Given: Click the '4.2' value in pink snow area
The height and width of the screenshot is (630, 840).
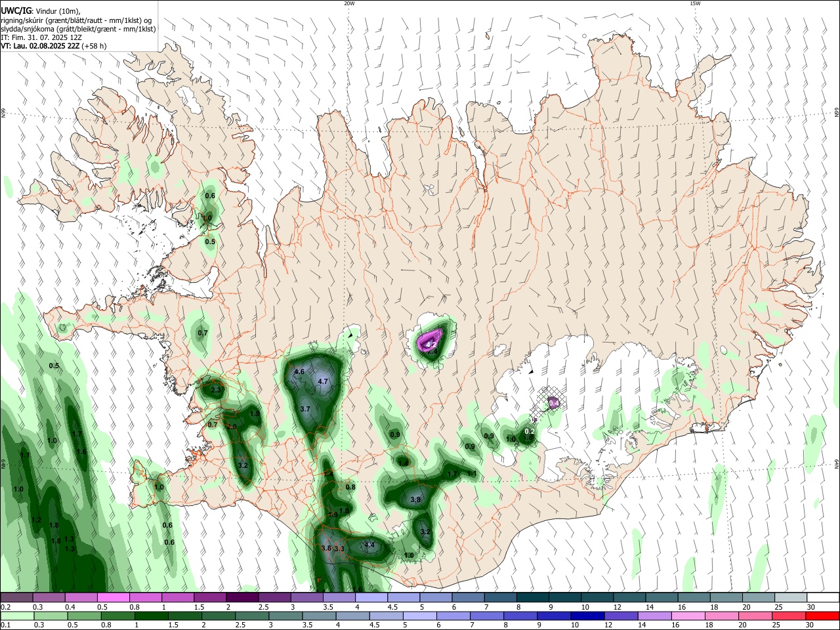Looking at the screenshot, I should click(431, 344).
